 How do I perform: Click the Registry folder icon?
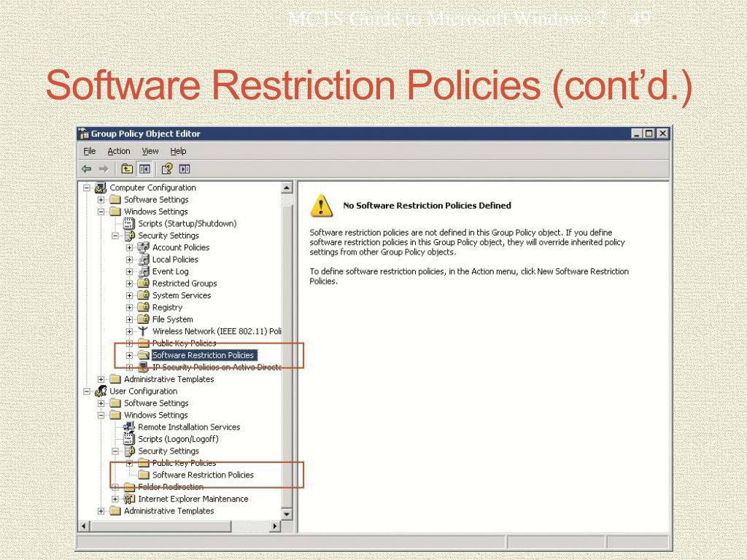[x=144, y=307]
